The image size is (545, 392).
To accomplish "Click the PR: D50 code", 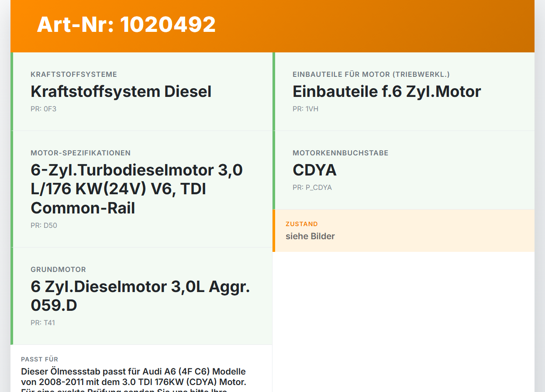I will [44, 226].
